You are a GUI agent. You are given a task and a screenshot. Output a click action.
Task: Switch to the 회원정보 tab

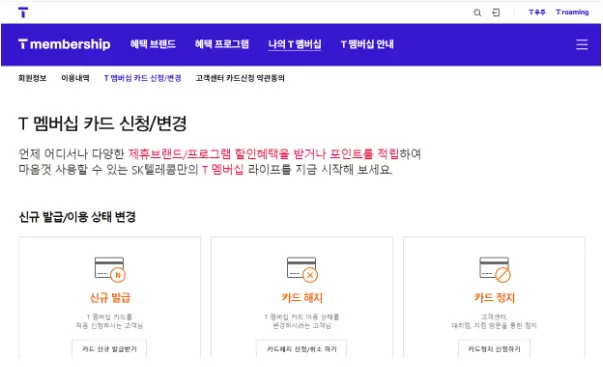pyautogui.click(x=32, y=78)
